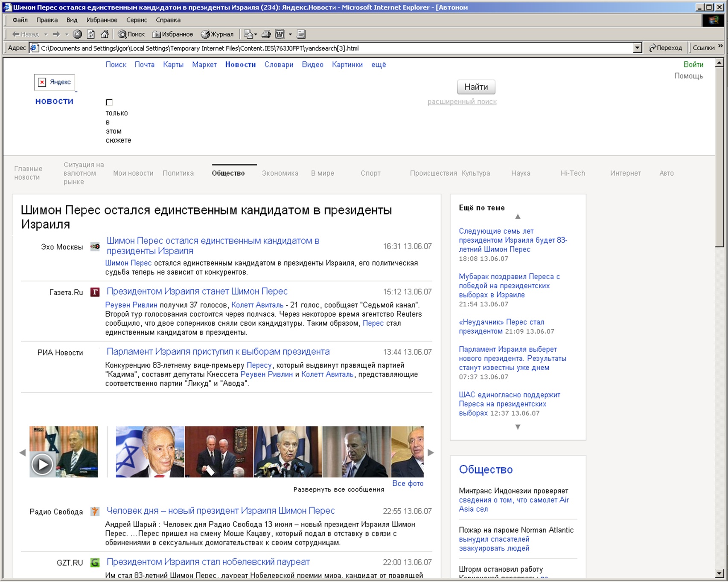
Task: Open the Файл menu
Action: 20,20
